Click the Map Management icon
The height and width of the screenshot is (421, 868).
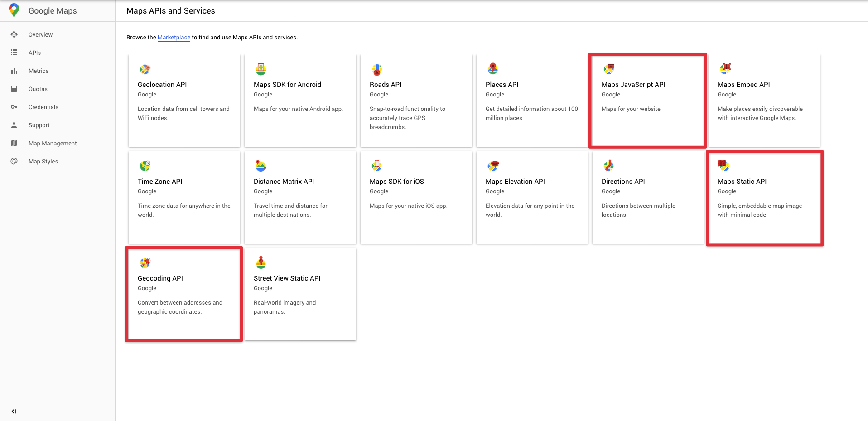(x=14, y=143)
